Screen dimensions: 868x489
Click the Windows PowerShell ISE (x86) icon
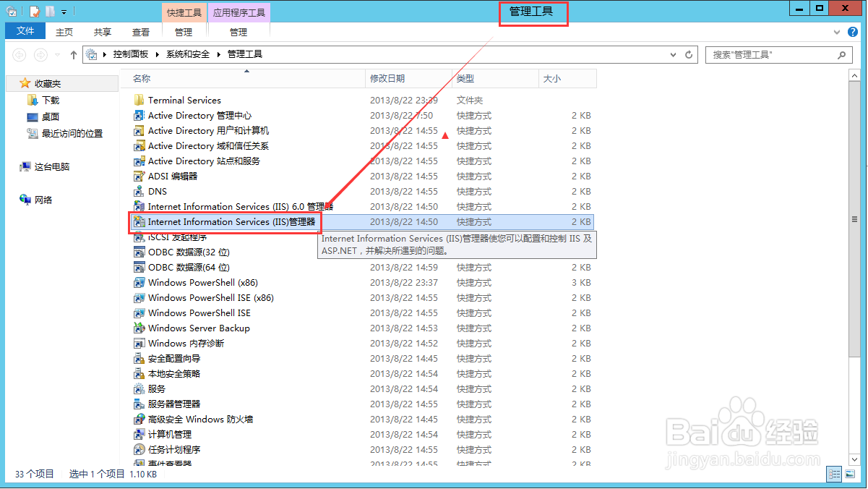(x=139, y=297)
